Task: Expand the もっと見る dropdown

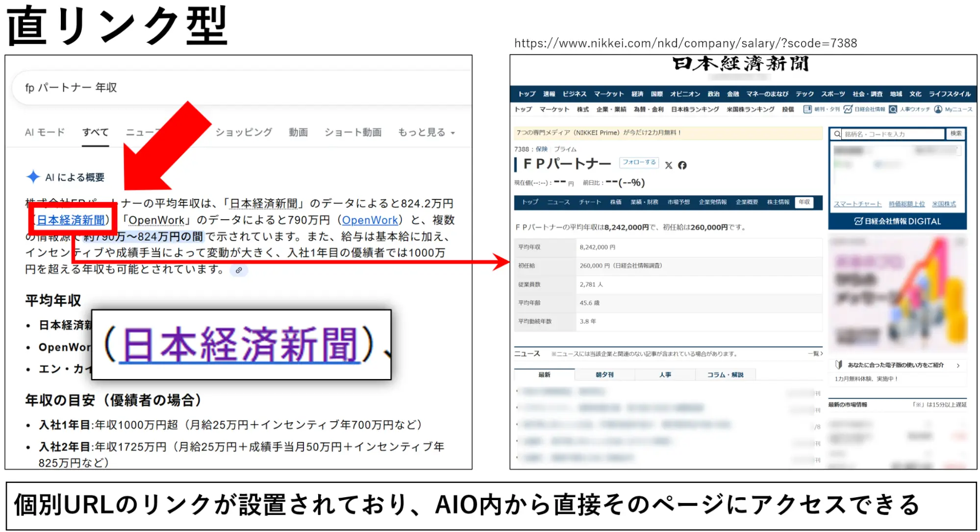Action: pos(426,132)
